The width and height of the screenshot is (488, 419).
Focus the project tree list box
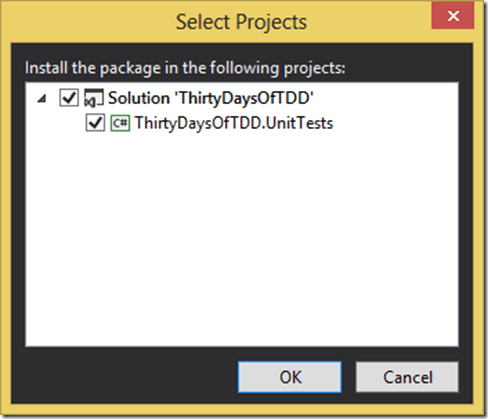point(242,214)
